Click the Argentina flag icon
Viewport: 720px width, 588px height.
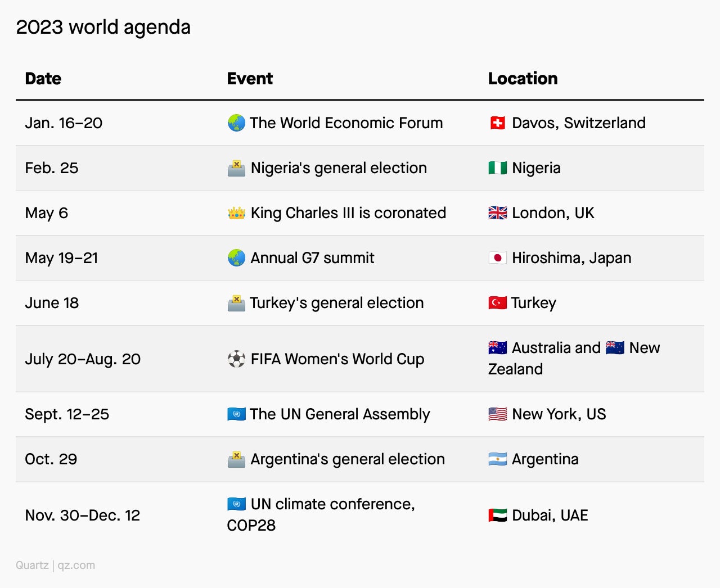pos(497,459)
